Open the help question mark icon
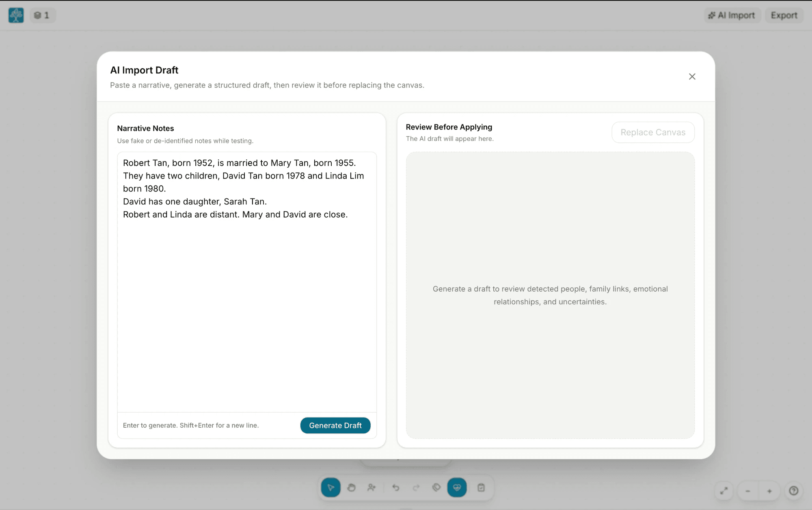 click(x=794, y=491)
